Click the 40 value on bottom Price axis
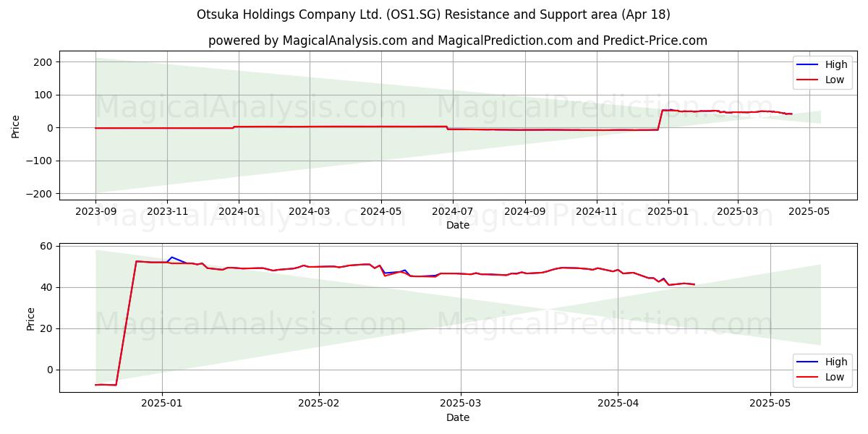The image size is (868, 434). [46, 287]
